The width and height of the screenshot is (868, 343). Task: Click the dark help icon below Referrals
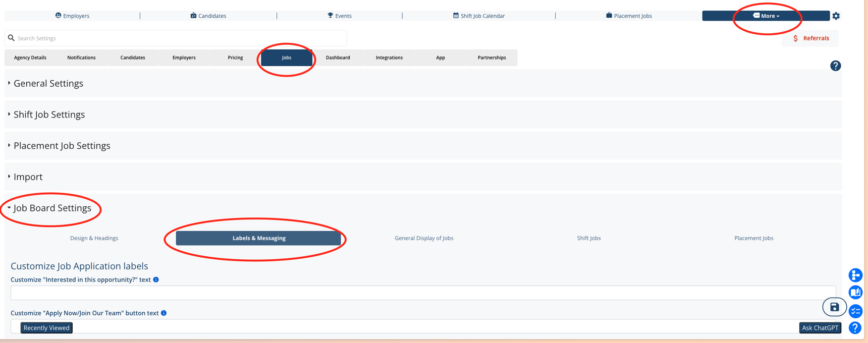(835, 66)
